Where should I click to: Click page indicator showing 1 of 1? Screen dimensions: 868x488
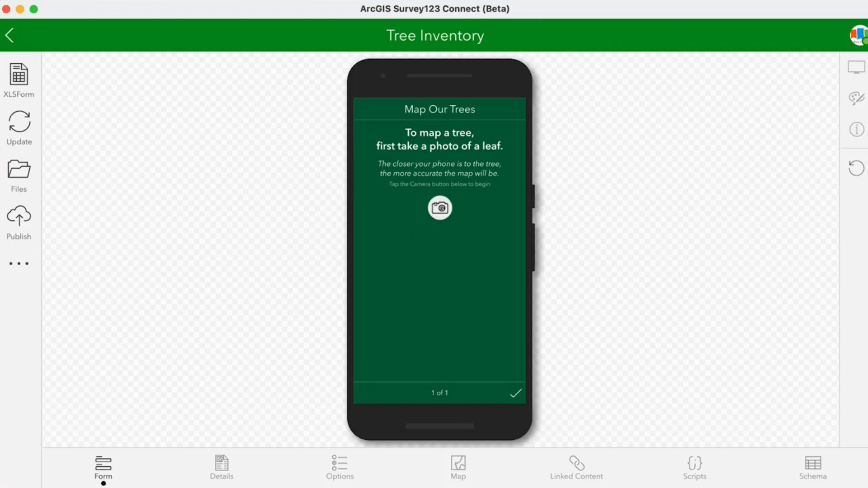tap(439, 393)
